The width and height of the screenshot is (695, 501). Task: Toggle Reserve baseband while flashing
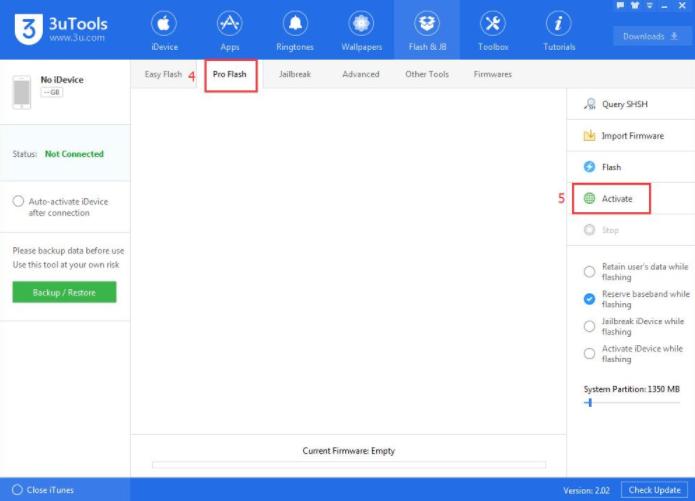point(589,299)
